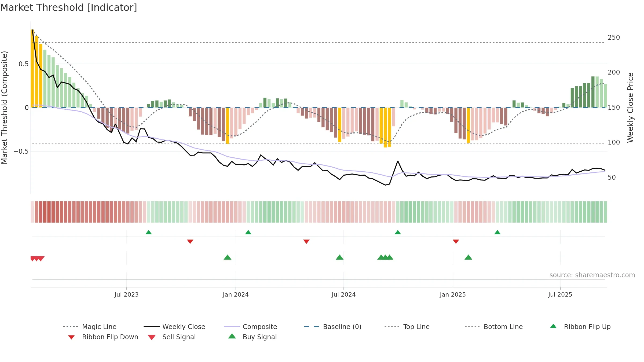The height and width of the screenshot is (362, 644).
Task: Select the ribbon flip up marker after Jul 2023
Action: coord(149,232)
